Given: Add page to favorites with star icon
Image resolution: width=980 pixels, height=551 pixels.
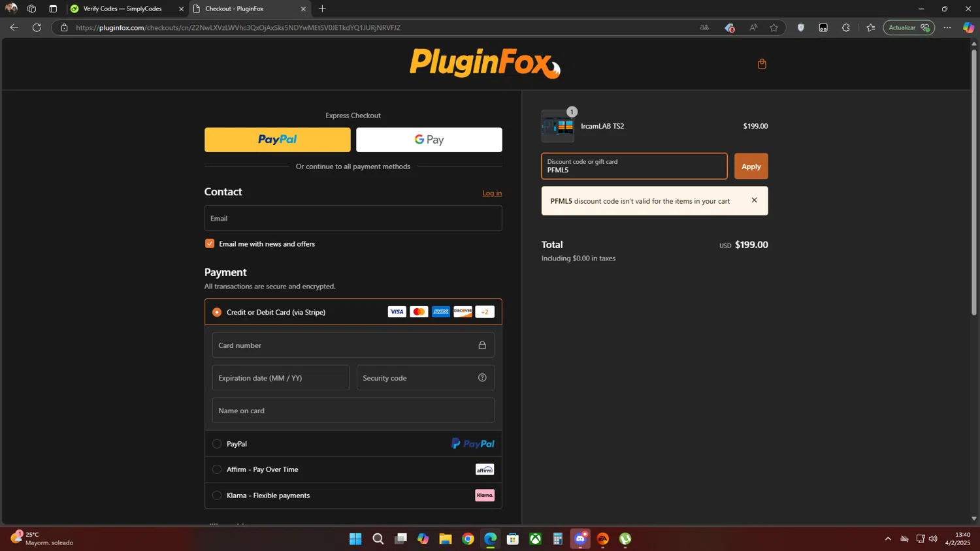Looking at the screenshot, I should [774, 27].
